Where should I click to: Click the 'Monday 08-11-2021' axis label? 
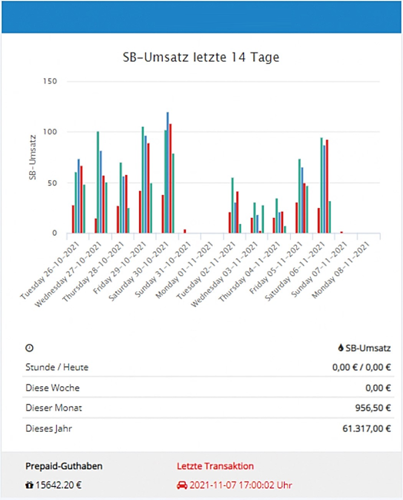pyautogui.click(x=341, y=270)
